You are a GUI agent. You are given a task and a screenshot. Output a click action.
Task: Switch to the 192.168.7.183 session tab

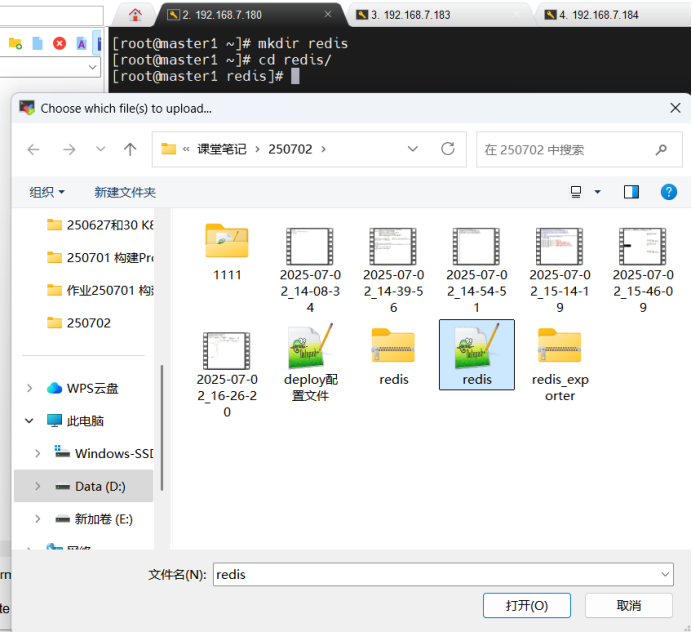pos(410,15)
